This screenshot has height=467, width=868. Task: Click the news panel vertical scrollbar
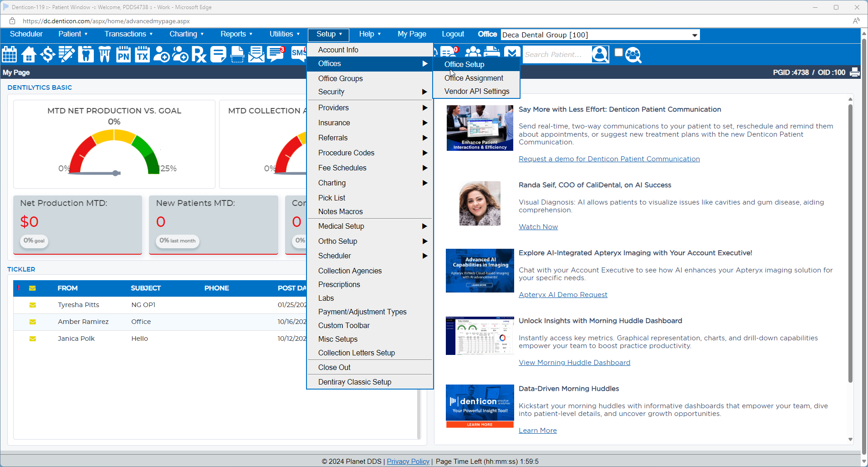(x=850, y=244)
